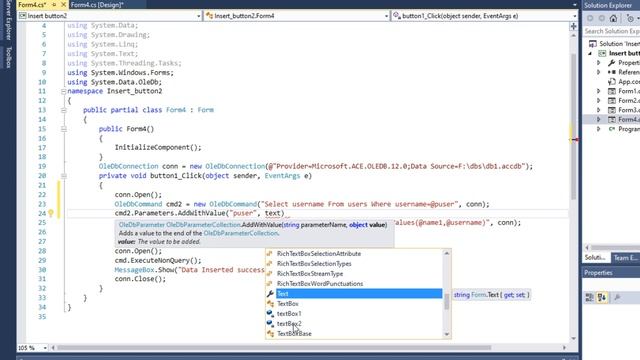640x360 pixels.
Task: Switch Properties panel to Alphabetical view
Action: pos(602,298)
